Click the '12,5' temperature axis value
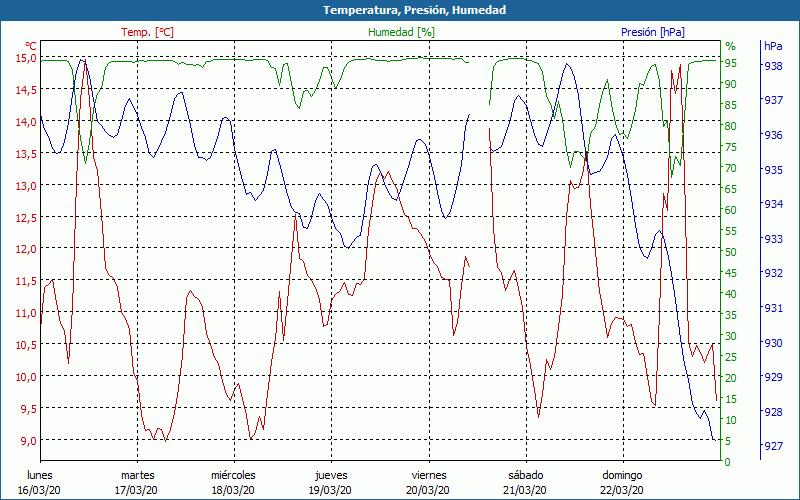The image size is (800, 500). [x=26, y=217]
